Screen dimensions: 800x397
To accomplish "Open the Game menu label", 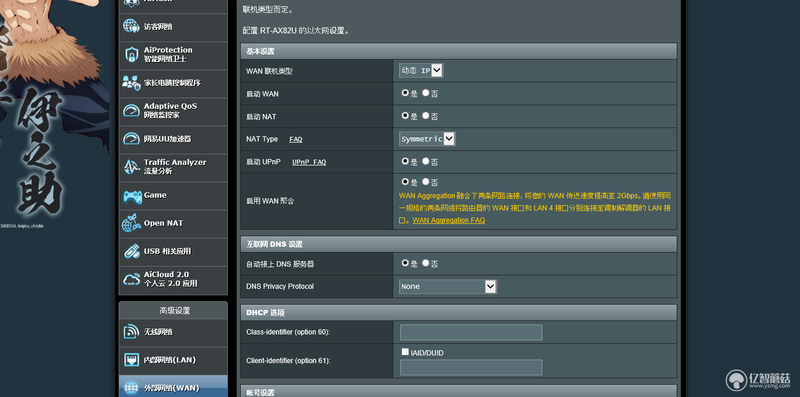I will coord(155,195).
